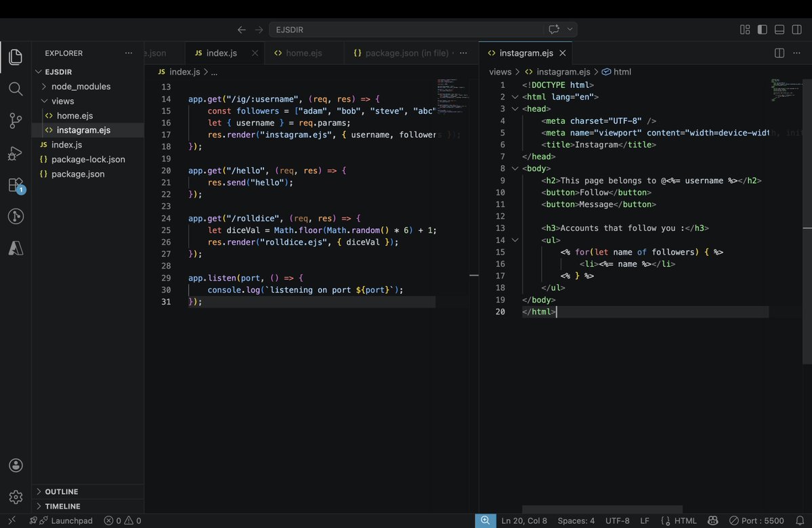812x528 pixels.
Task: Open the Search view in the Activity Bar
Action: pyautogui.click(x=16, y=89)
